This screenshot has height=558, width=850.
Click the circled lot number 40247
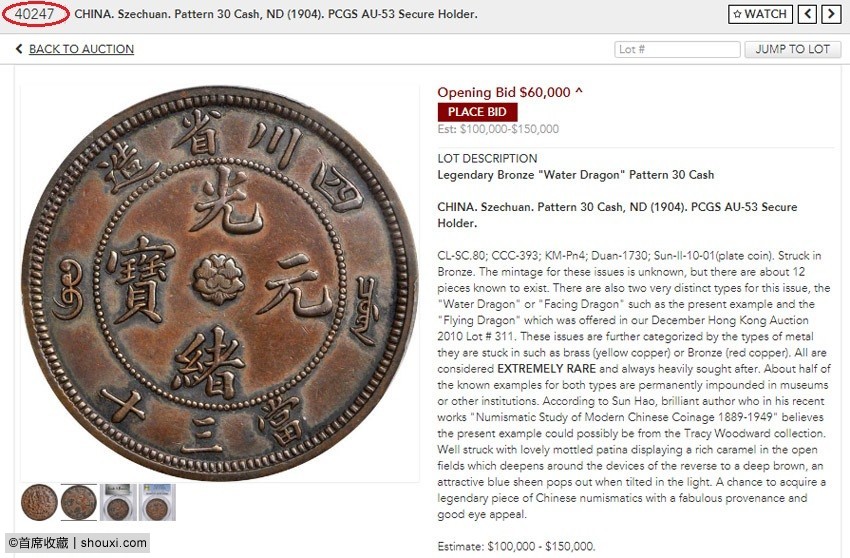click(35, 14)
